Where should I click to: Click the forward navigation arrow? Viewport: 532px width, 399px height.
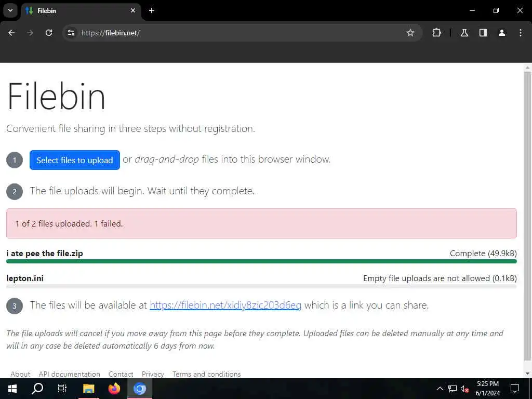(30, 33)
